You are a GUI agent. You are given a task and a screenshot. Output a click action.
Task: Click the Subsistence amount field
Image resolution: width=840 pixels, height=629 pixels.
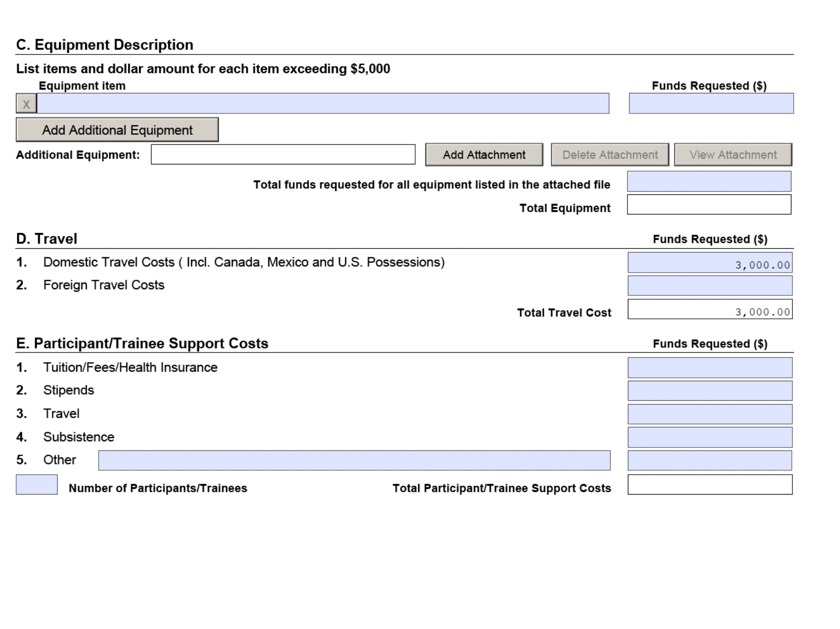[x=709, y=437]
